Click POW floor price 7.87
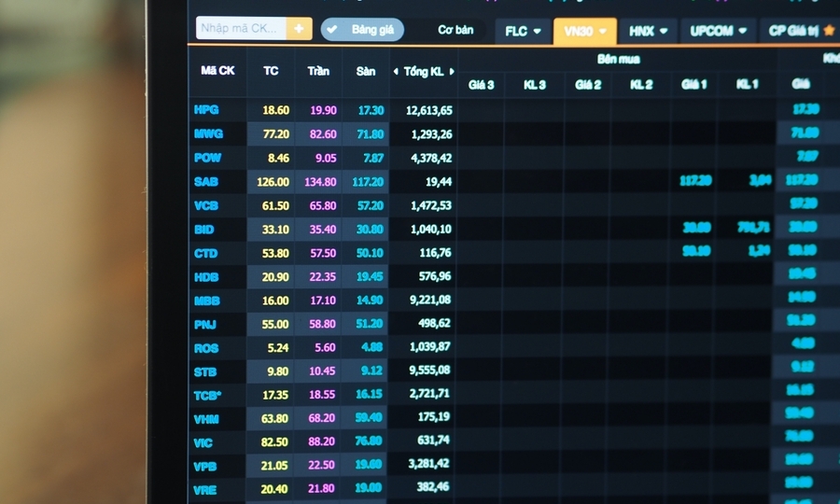This screenshot has width=840, height=504. (x=373, y=158)
